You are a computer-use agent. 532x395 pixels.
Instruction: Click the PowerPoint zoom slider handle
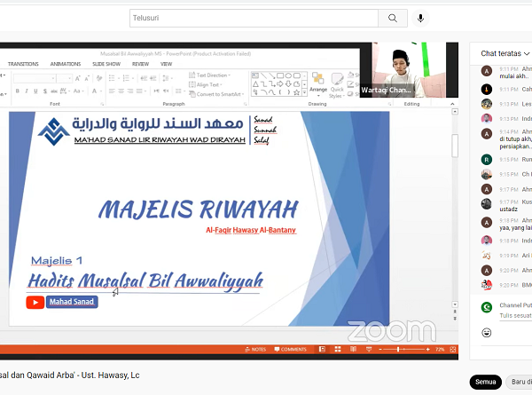(x=398, y=349)
